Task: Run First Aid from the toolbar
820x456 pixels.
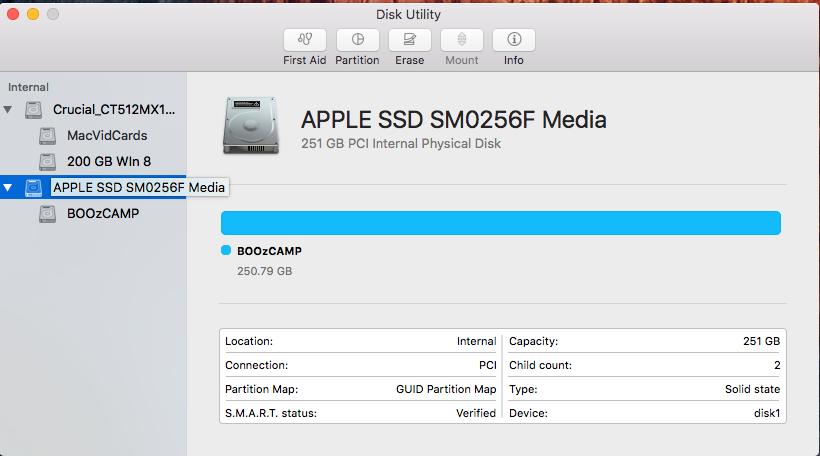Action: tap(305, 40)
